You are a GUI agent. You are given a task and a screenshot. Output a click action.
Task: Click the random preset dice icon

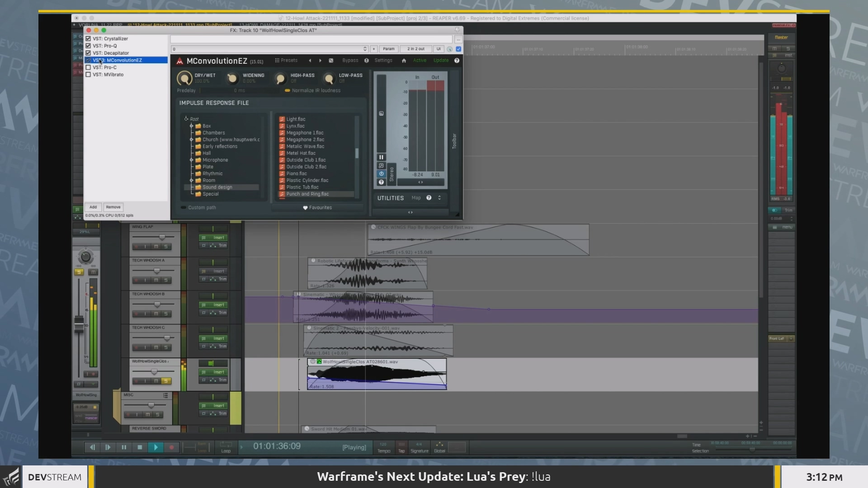(x=331, y=61)
